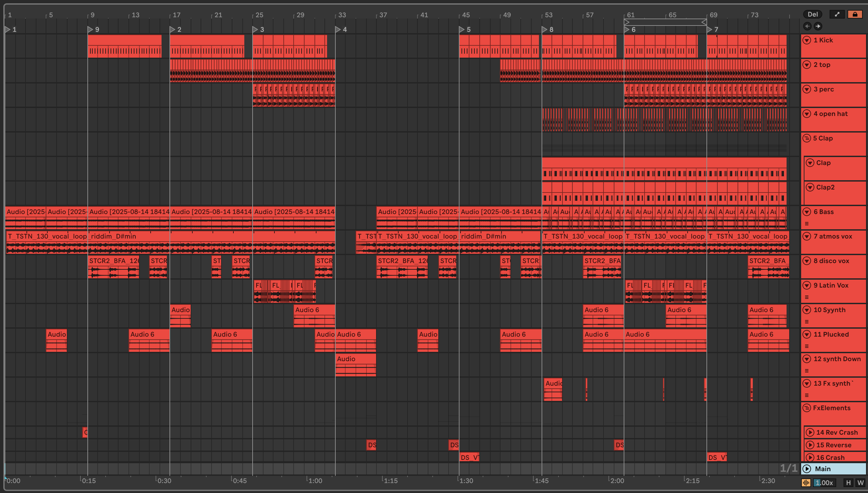The image size is (868, 493).
Task: Click the W optimize width button
Action: click(860, 482)
